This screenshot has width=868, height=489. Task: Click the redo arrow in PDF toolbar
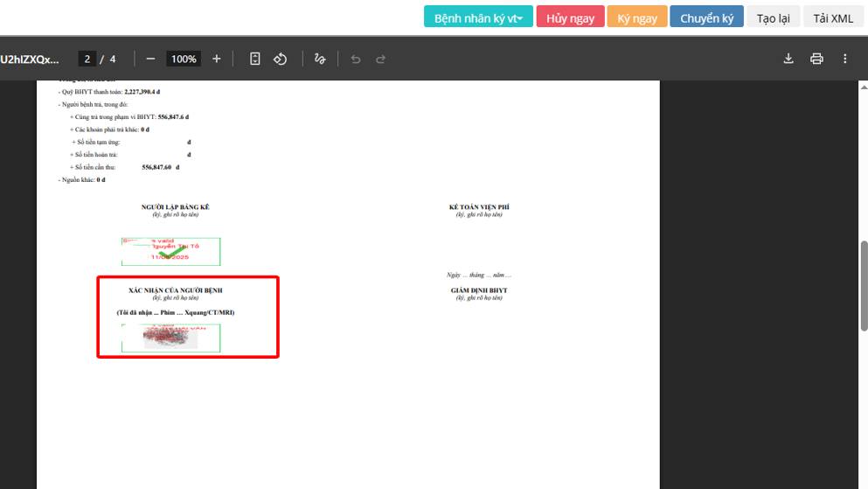(x=380, y=59)
